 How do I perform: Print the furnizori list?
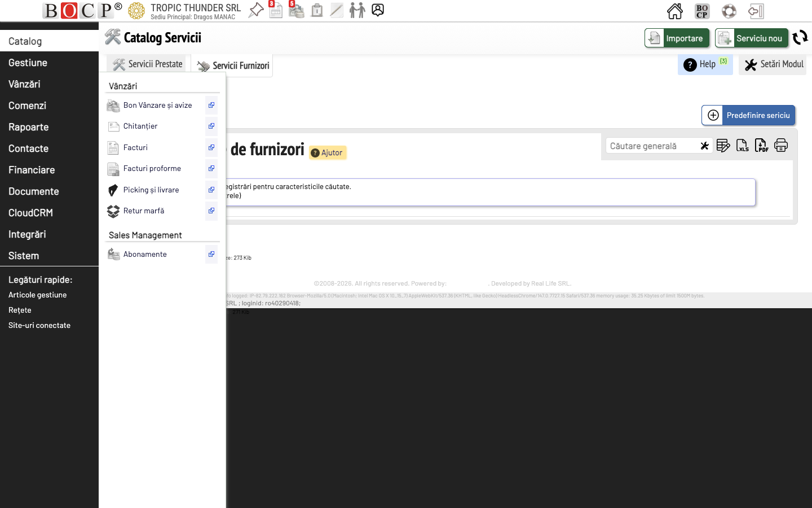[x=781, y=145]
